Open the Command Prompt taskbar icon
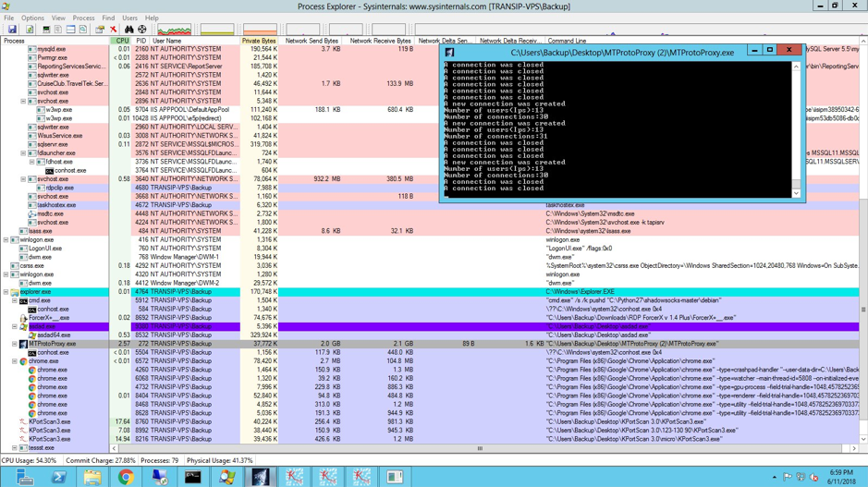This screenshot has width=868, height=487. coord(192,477)
